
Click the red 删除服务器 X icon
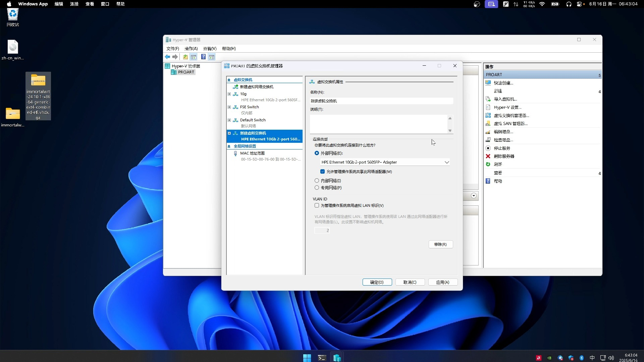(488, 156)
